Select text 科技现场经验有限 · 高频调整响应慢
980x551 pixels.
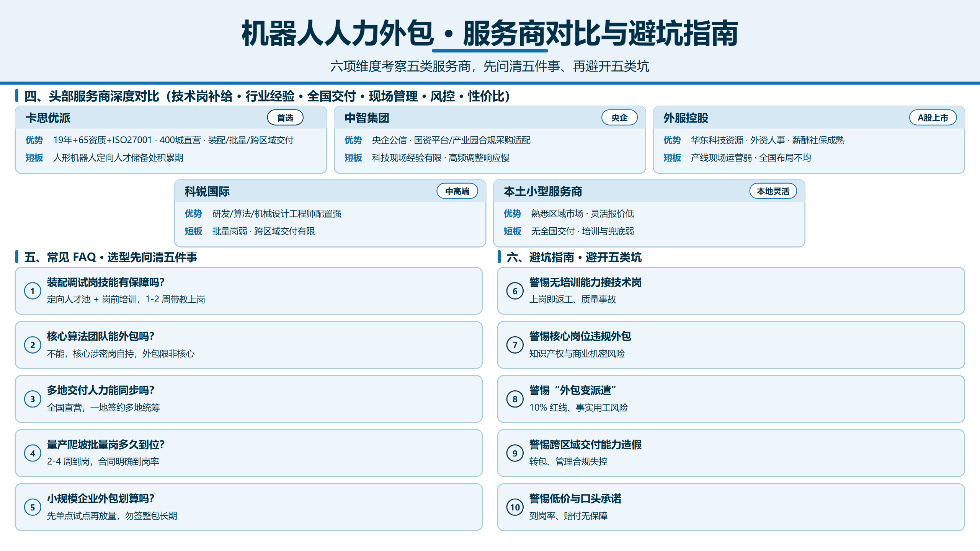point(441,158)
